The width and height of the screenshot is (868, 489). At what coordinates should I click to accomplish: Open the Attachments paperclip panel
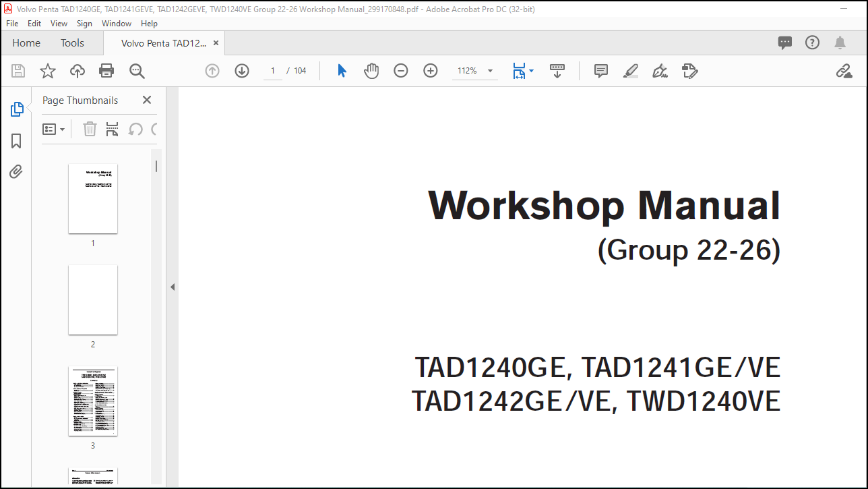tap(16, 172)
